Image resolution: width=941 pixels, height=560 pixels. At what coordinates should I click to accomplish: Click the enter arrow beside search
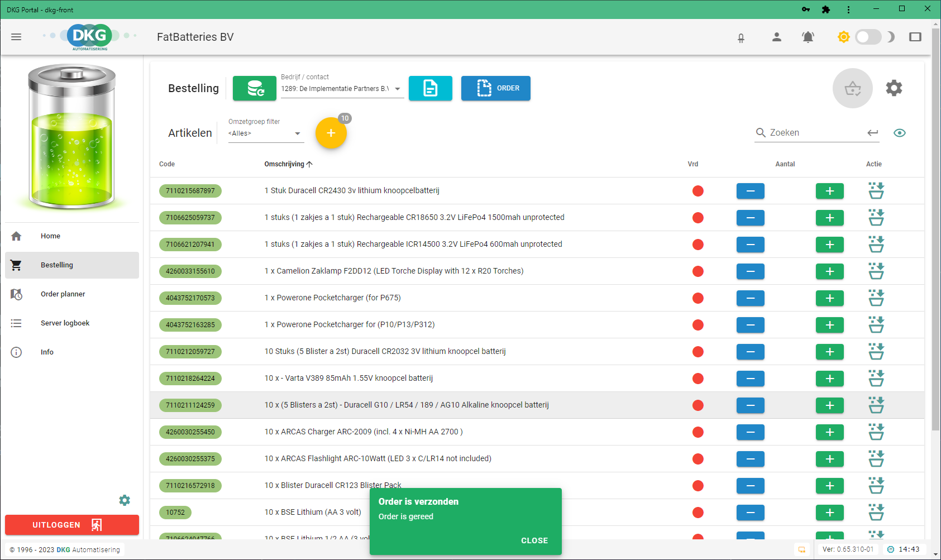click(873, 132)
